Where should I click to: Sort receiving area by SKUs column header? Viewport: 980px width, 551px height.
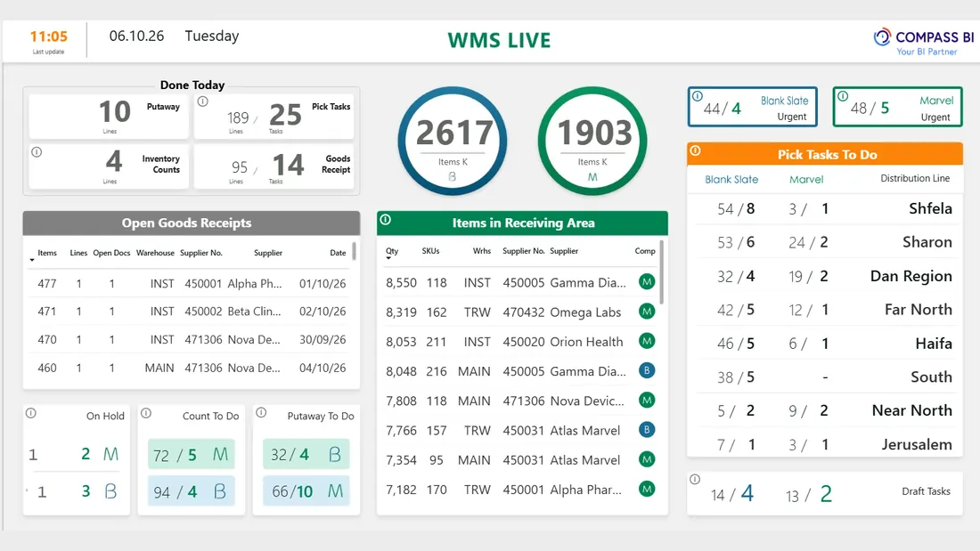[x=430, y=251]
